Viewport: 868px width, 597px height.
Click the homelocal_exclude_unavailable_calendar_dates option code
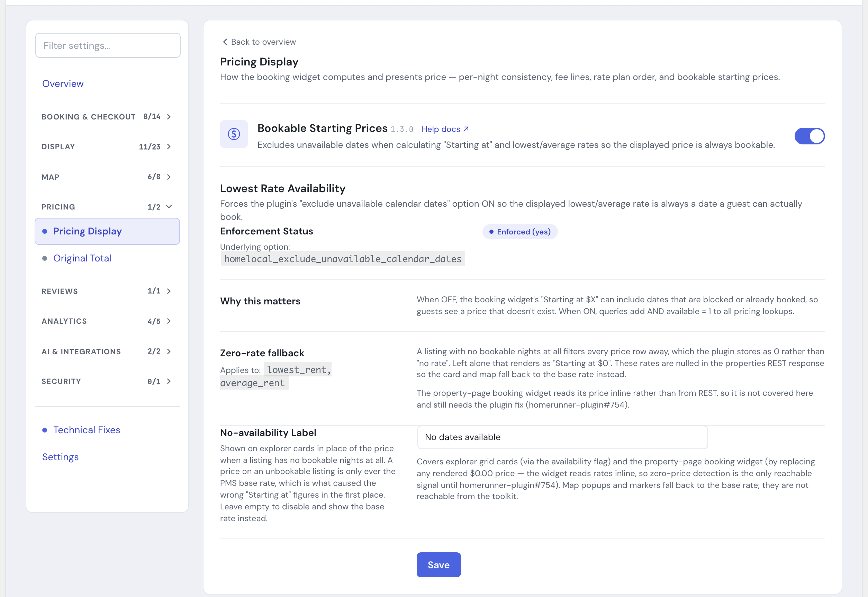coord(342,259)
